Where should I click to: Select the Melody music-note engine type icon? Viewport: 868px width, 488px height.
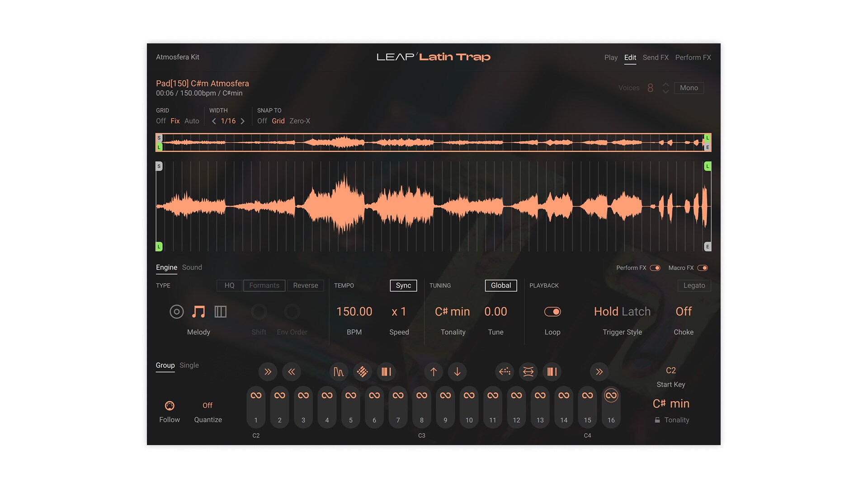click(x=198, y=312)
